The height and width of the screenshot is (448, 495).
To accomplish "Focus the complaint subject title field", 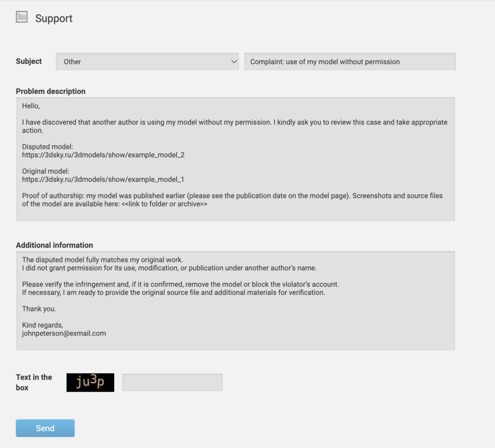I will coord(350,62).
